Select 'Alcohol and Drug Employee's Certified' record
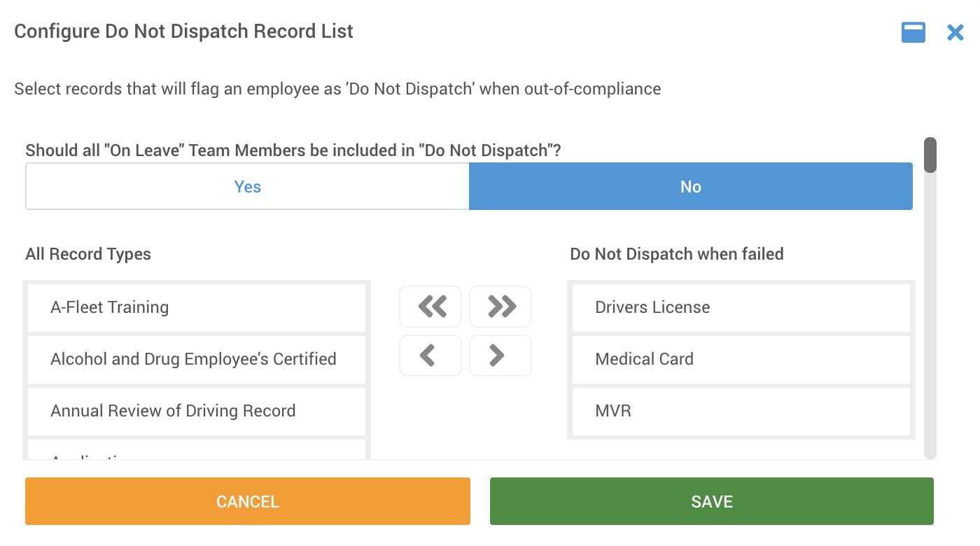The width and height of the screenshot is (980, 546). click(x=196, y=358)
